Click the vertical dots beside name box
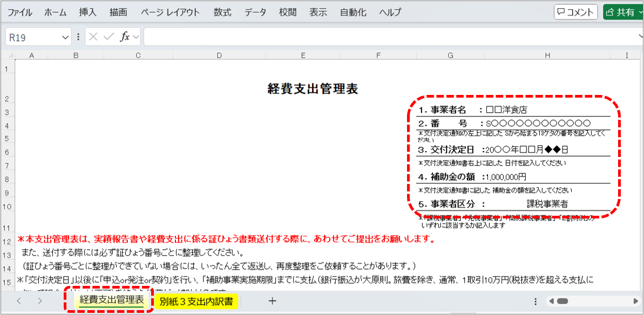Viewport: 644px width, 315px height. (x=78, y=37)
